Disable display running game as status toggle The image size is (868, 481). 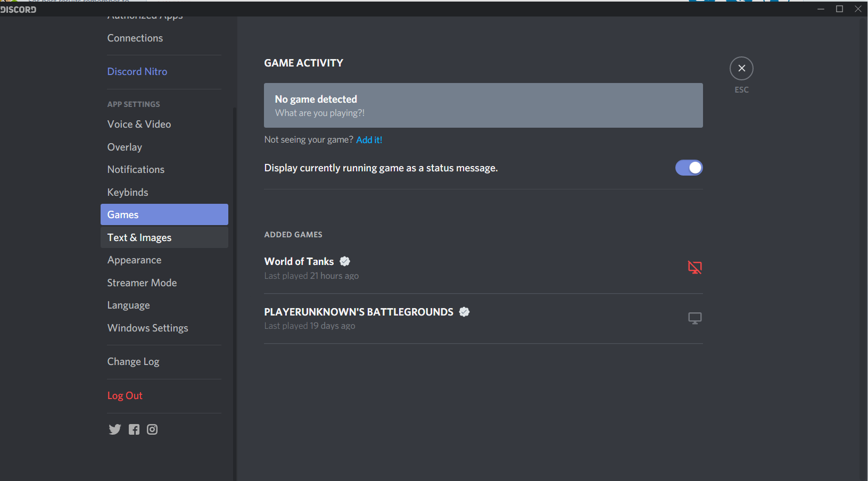point(689,168)
